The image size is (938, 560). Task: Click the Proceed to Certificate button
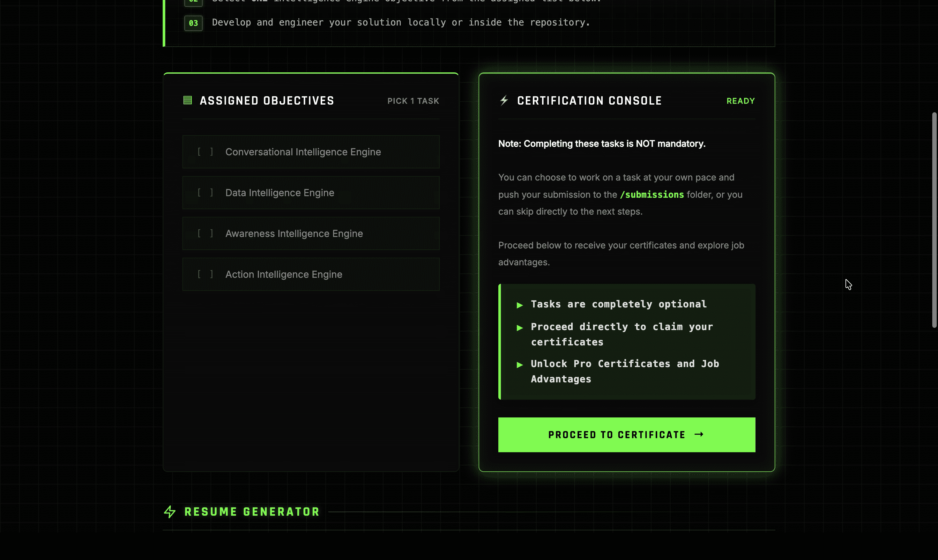tap(627, 435)
